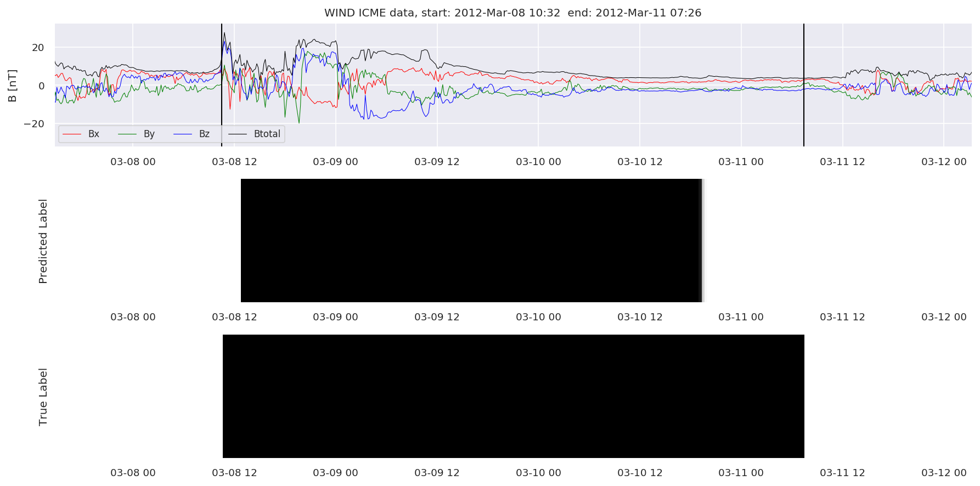Click '03-08 12' tick under Predicted Label plot
The image size is (980, 486).
[x=234, y=317]
